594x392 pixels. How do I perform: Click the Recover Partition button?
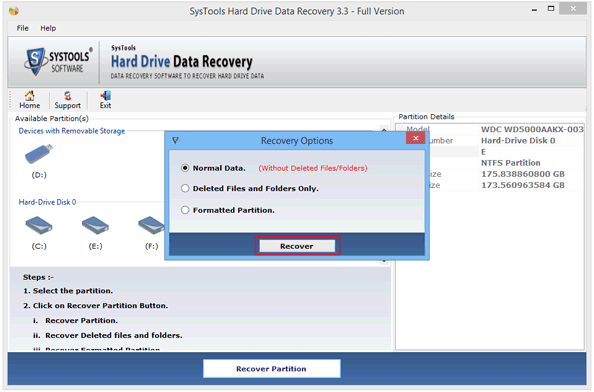point(272,369)
